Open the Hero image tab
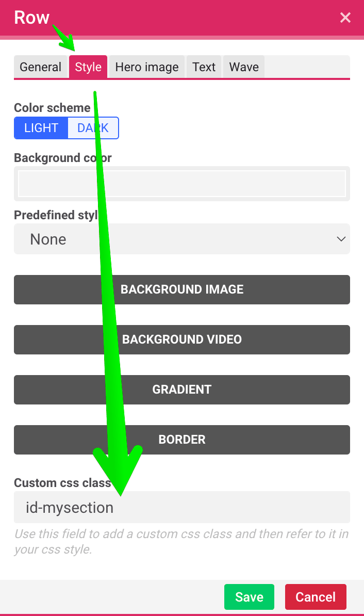Image resolution: width=364 pixels, height=616 pixels. tap(147, 67)
